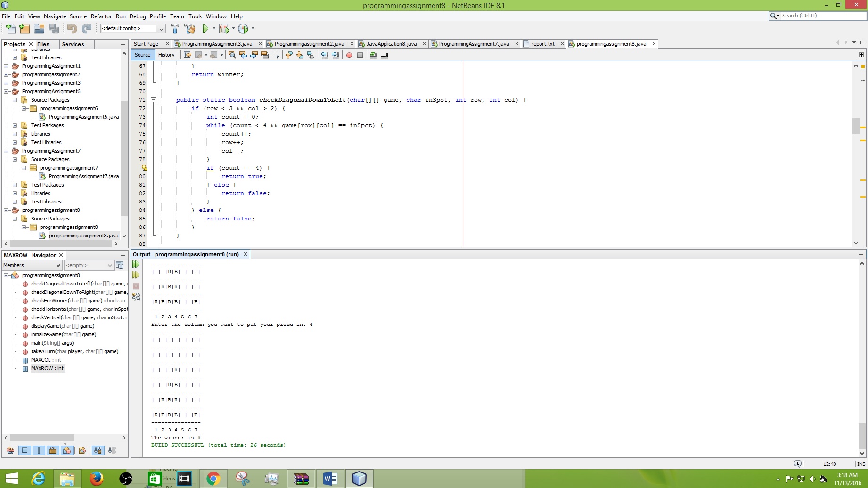Start macro recording with red circle icon
The image size is (868, 488).
pyautogui.click(x=349, y=55)
